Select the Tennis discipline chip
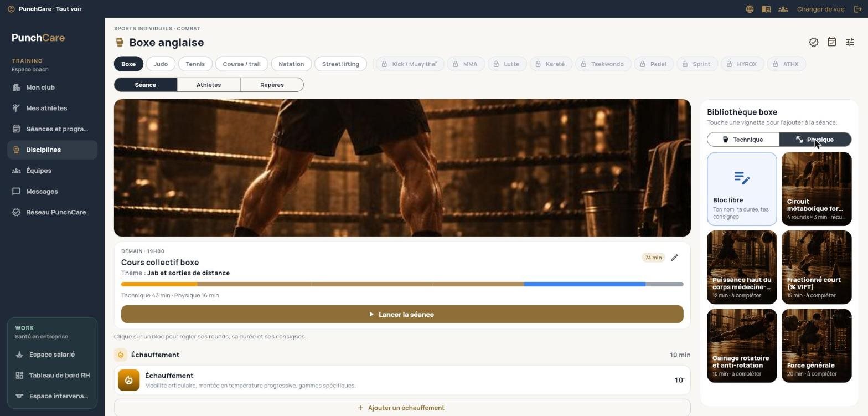The image size is (868, 416). [x=195, y=64]
